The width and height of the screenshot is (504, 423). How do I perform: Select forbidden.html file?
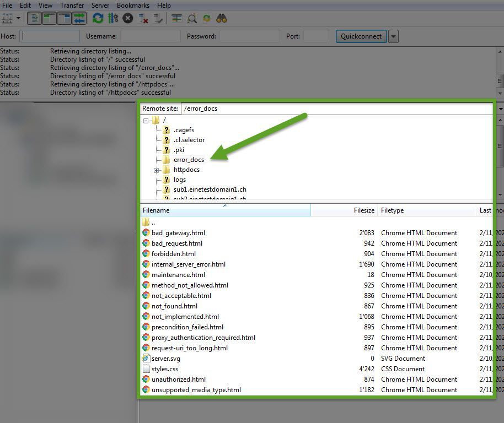pyautogui.click(x=173, y=253)
